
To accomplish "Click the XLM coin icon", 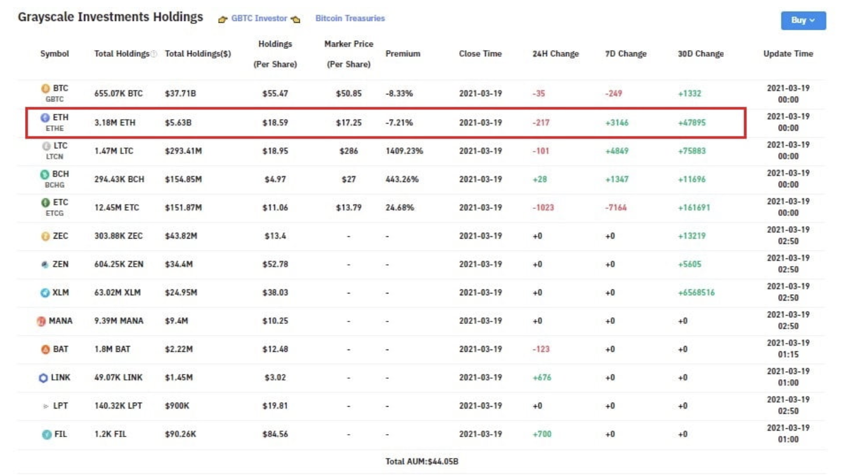I will click(x=45, y=293).
